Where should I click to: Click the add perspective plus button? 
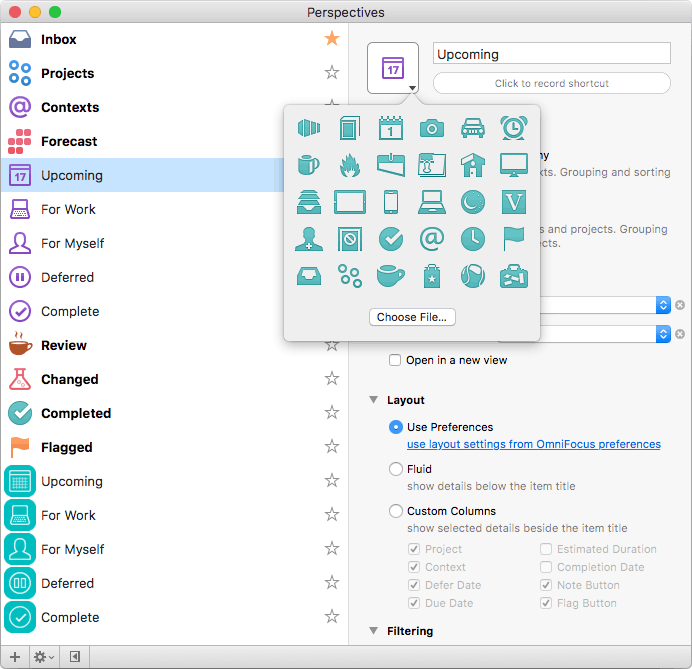[x=15, y=657]
